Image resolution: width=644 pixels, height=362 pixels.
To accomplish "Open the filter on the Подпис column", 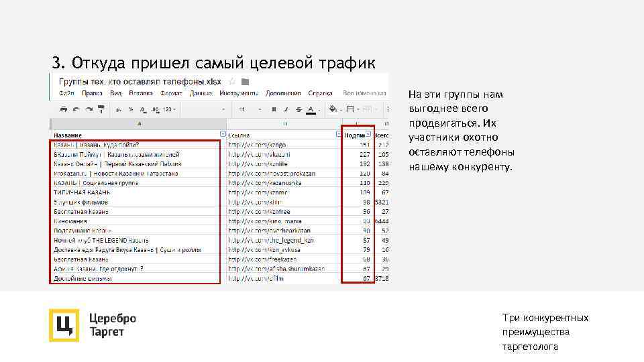I will tap(368, 134).
